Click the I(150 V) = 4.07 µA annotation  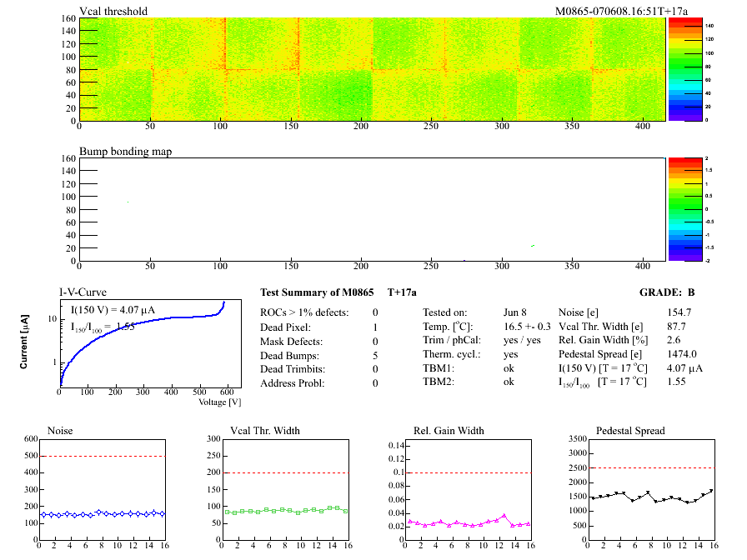pyautogui.click(x=114, y=310)
